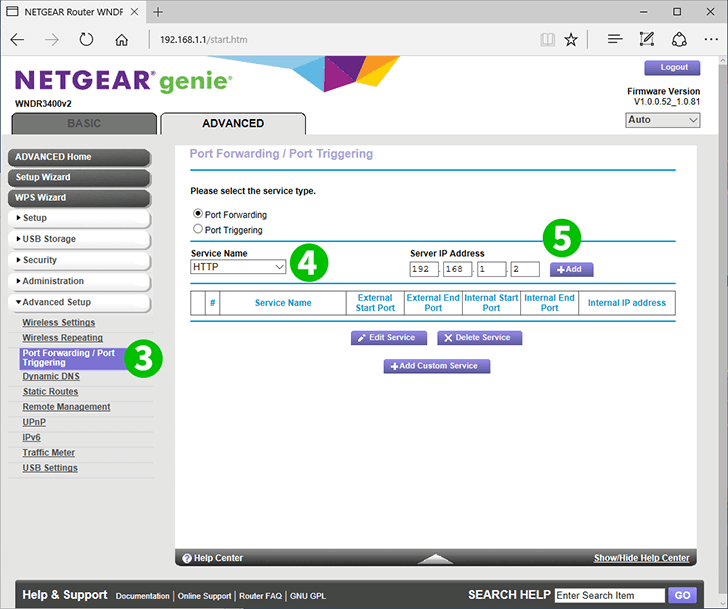Click the GO search button
Image resolution: width=728 pixels, height=609 pixels.
pyautogui.click(x=682, y=596)
